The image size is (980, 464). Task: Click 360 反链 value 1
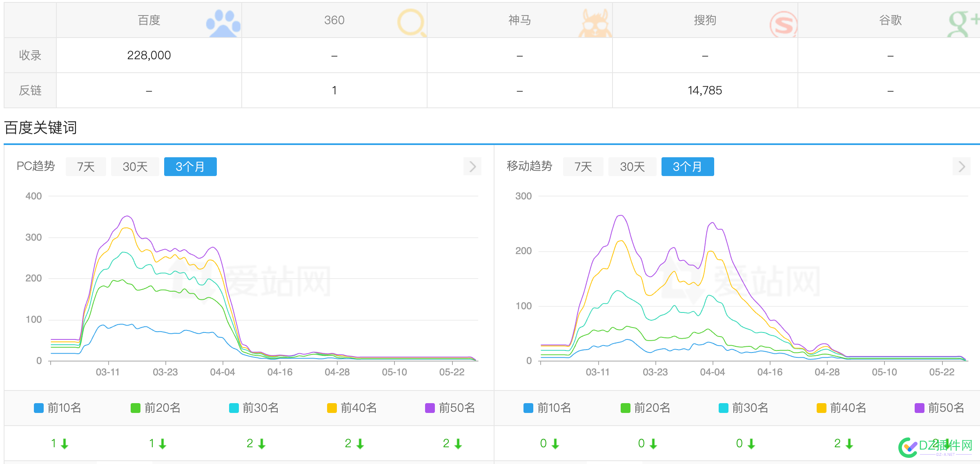pos(334,90)
